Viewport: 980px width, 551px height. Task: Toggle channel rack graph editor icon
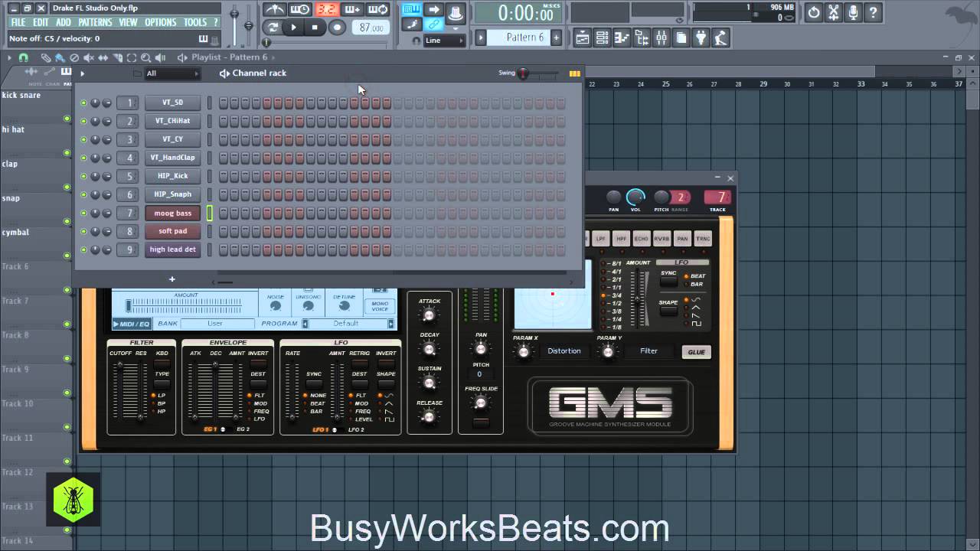pos(575,73)
